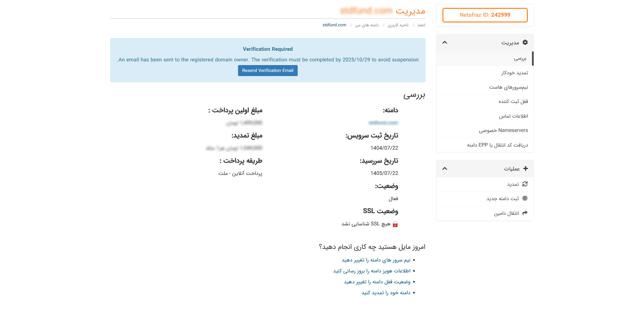Collapse the عملیات panel with chevron
This screenshot has width=644, height=314.
pyautogui.click(x=444, y=169)
